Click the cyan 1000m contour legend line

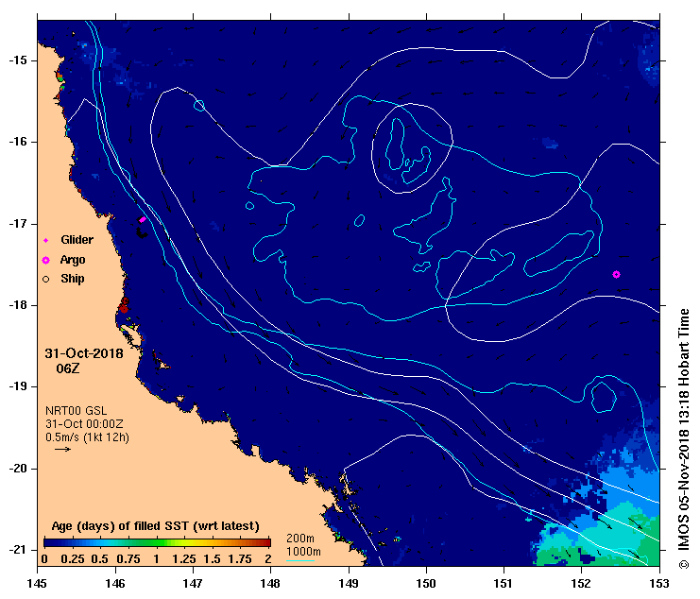(300, 560)
